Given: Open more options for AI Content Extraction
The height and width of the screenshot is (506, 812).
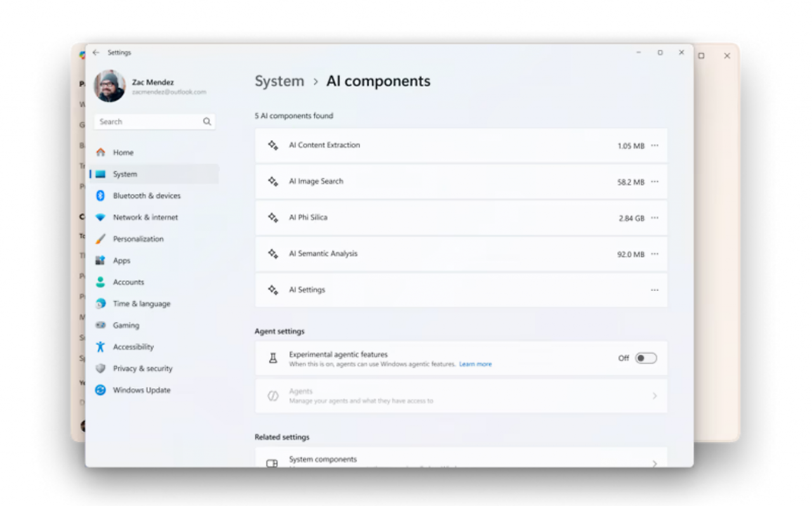Looking at the screenshot, I should (655, 145).
